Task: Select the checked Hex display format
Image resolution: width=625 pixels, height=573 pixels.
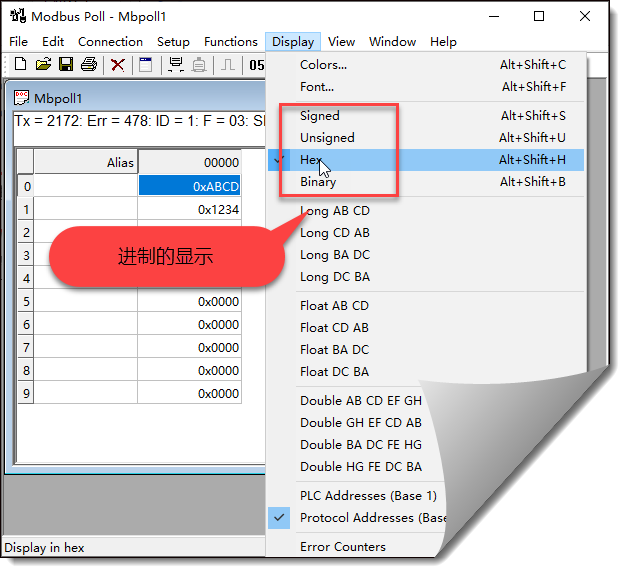Action: (426, 160)
